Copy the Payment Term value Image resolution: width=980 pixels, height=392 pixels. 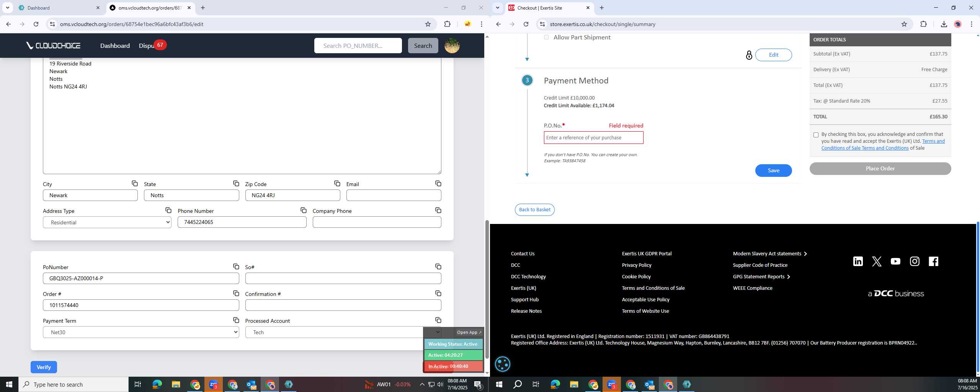(236, 320)
